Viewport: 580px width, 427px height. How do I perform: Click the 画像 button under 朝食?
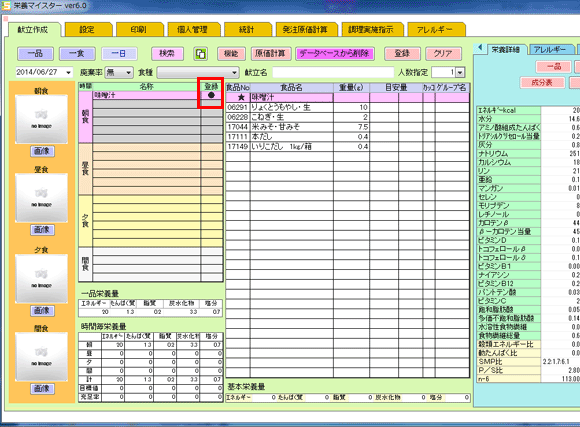tap(42, 151)
